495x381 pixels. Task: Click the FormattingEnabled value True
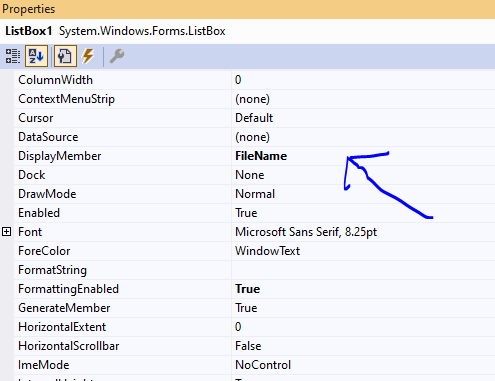[248, 289]
